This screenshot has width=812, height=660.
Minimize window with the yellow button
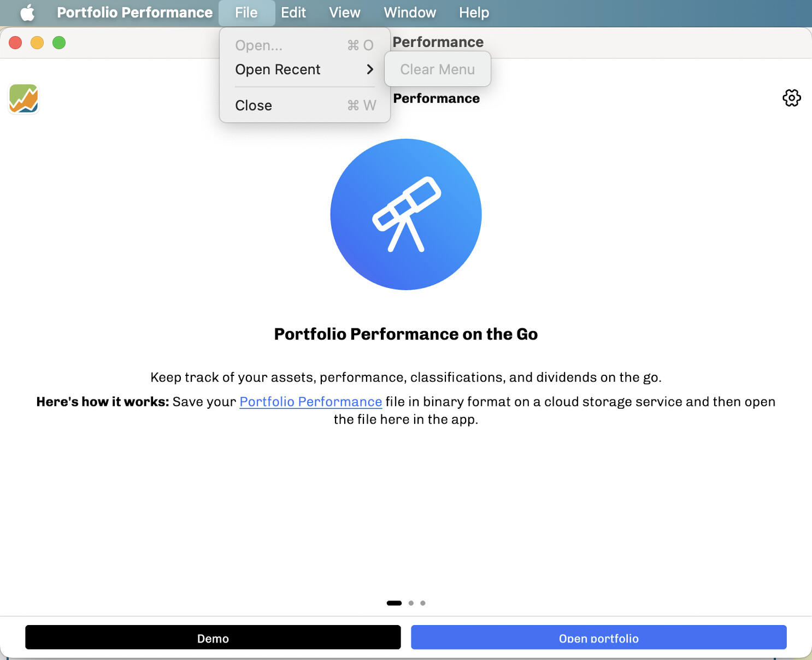click(x=37, y=43)
